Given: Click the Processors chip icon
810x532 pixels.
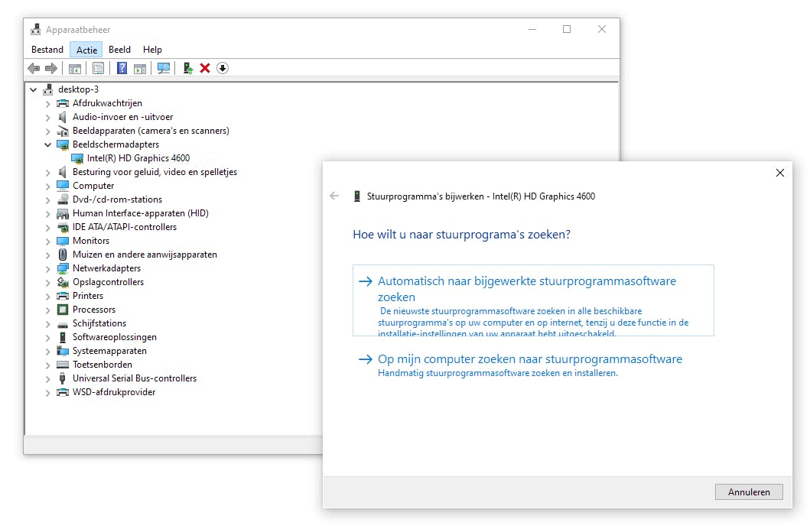Looking at the screenshot, I should (63, 310).
